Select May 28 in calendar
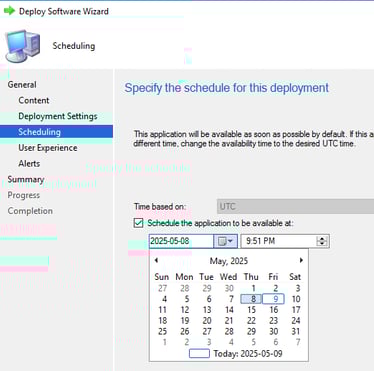The height and width of the screenshot is (371, 374). [x=229, y=331]
